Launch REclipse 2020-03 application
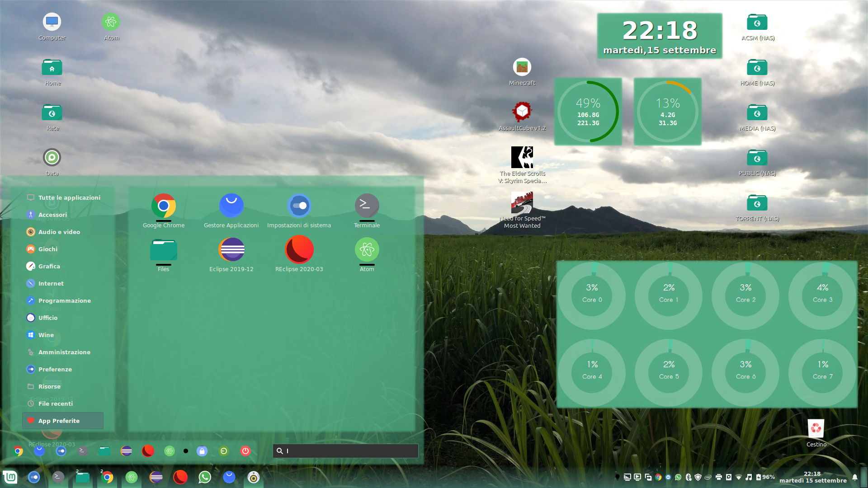Screen dimensions: 868x488 (299, 250)
